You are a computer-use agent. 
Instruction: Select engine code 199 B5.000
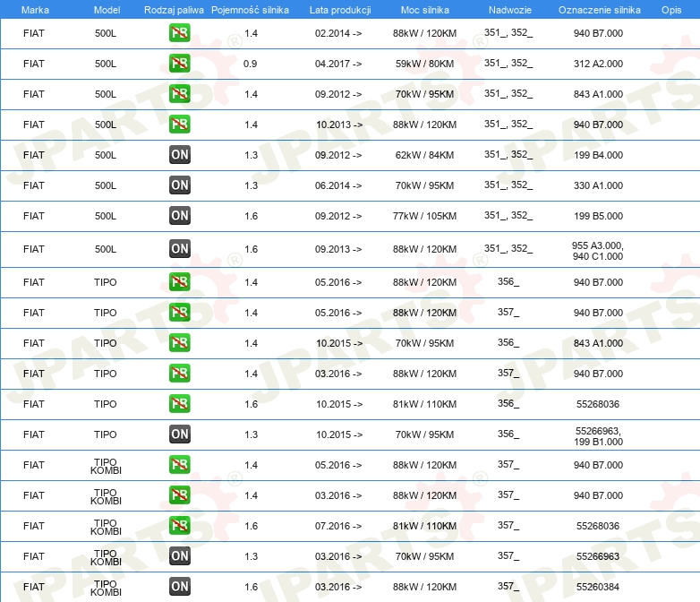point(598,216)
